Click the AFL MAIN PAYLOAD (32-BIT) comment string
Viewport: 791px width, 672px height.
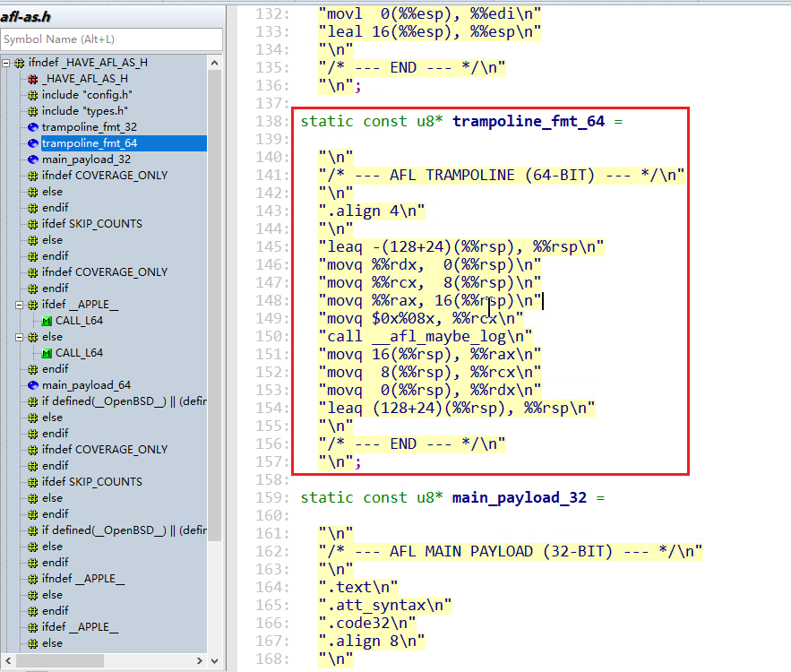511,551
